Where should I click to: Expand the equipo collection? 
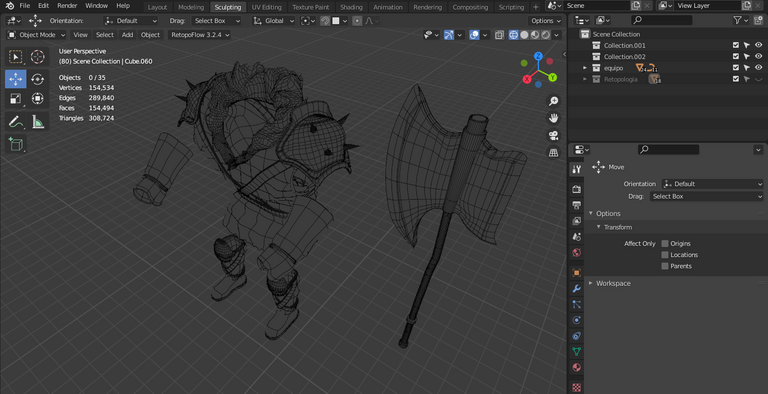[585, 68]
